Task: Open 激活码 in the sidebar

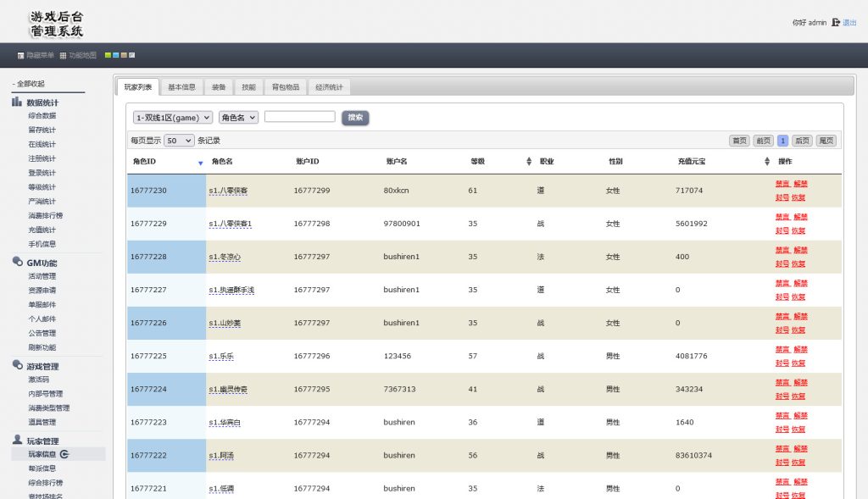Action: pos(39,380)
